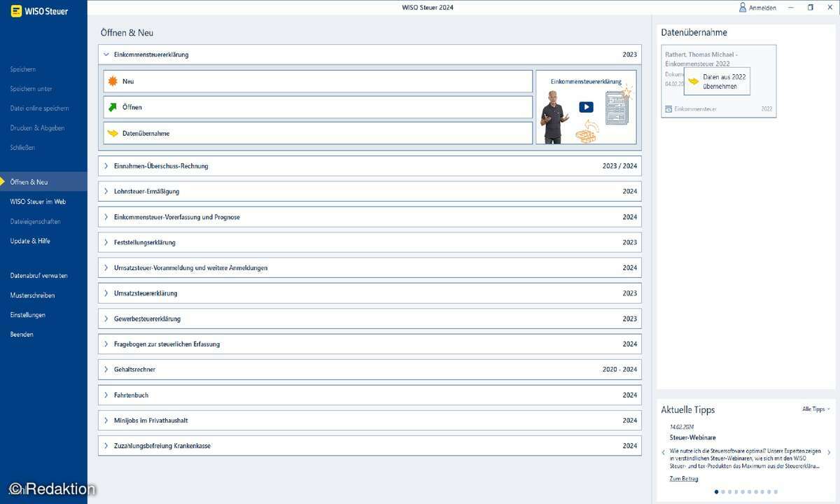Screen dimensions: 840x504
Task: Click Daten aus 2022 übernehmen
Action: pos(717,81)
